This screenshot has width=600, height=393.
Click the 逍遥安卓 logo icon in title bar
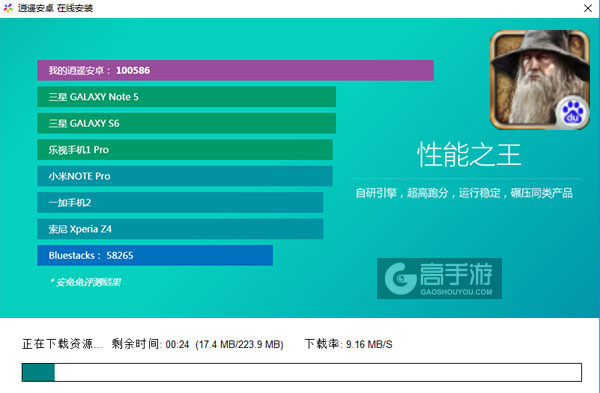click(8, 8)
